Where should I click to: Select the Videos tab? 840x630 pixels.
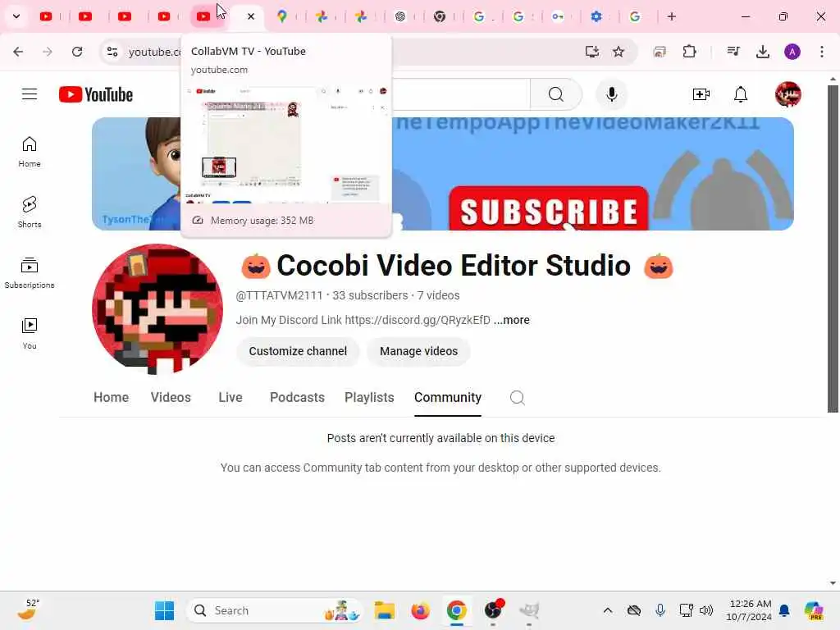[x=171, y=398]
